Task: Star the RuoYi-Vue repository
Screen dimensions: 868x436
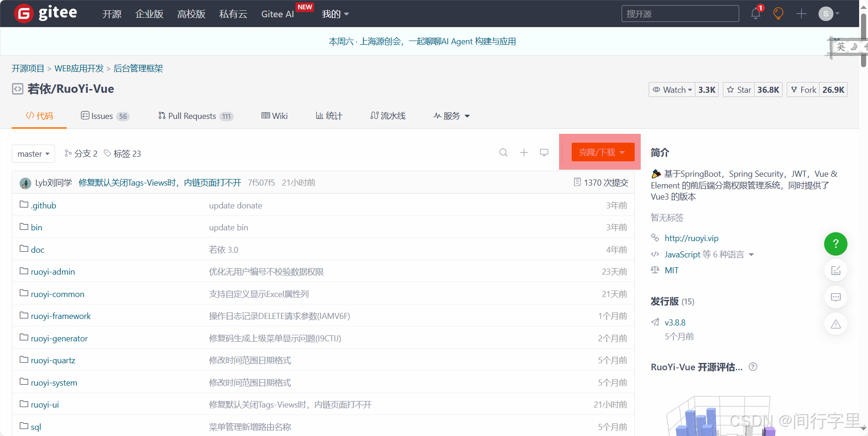Action: (739, 90)
